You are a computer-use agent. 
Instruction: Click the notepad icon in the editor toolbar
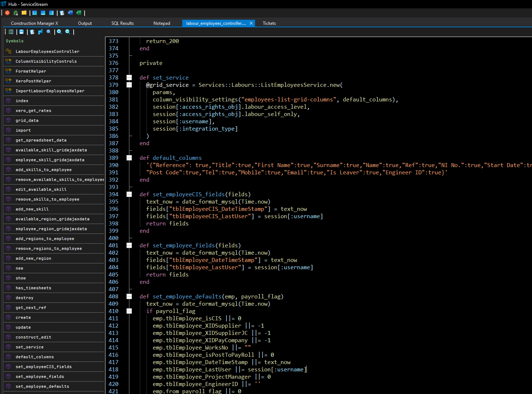(x=32, y=32)
